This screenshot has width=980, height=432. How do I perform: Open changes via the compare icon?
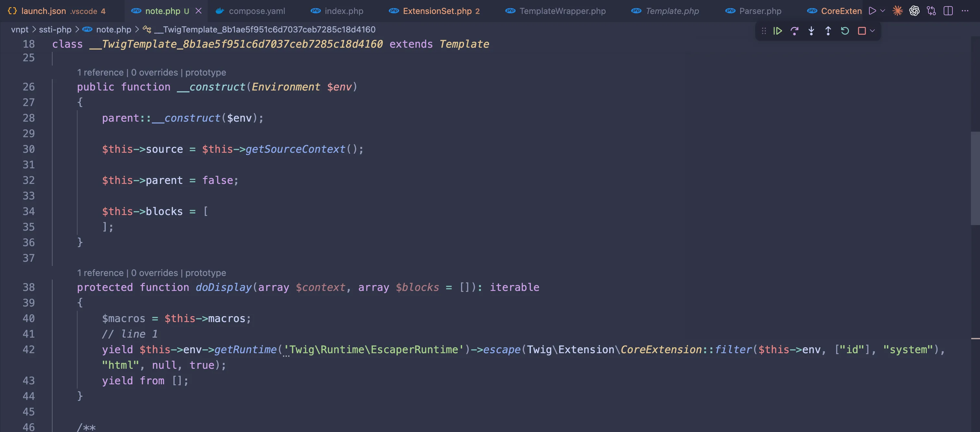pyautogui.click(x=931, y=11)
